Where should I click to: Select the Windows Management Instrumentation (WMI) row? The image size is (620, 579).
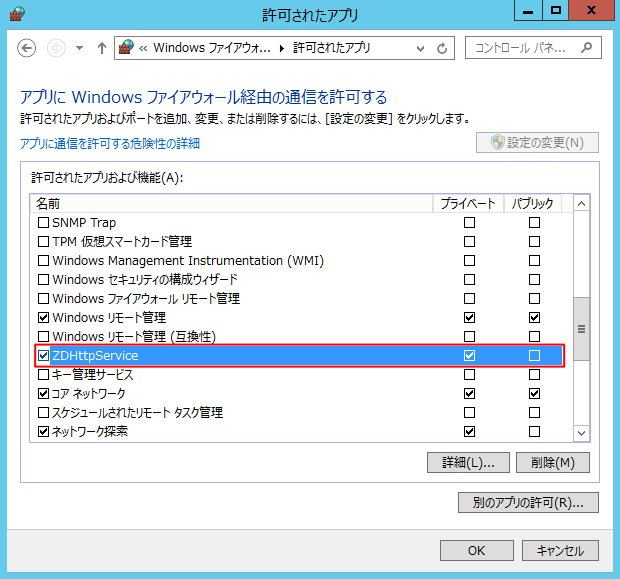pyautogui.click(x=301, y=261)
